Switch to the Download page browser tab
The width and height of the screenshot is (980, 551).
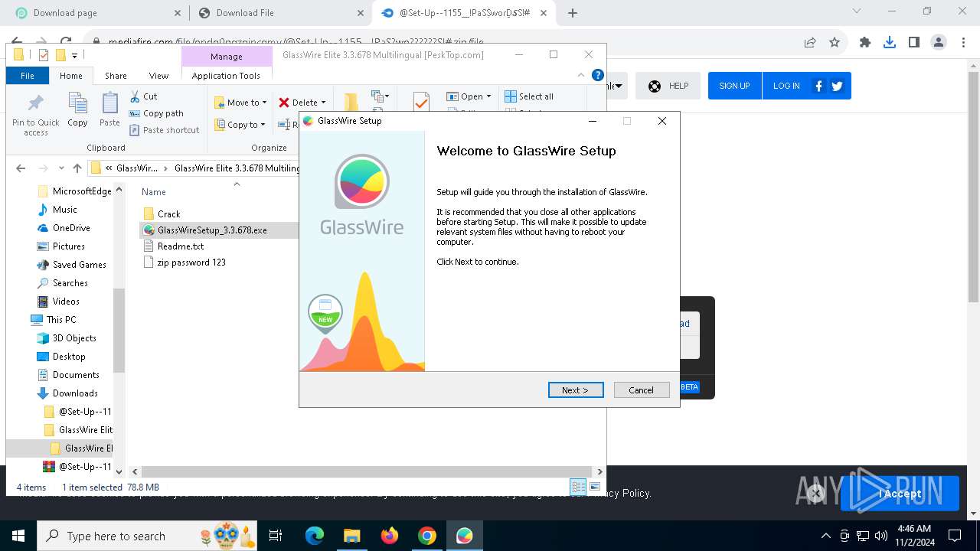[96, 13]
